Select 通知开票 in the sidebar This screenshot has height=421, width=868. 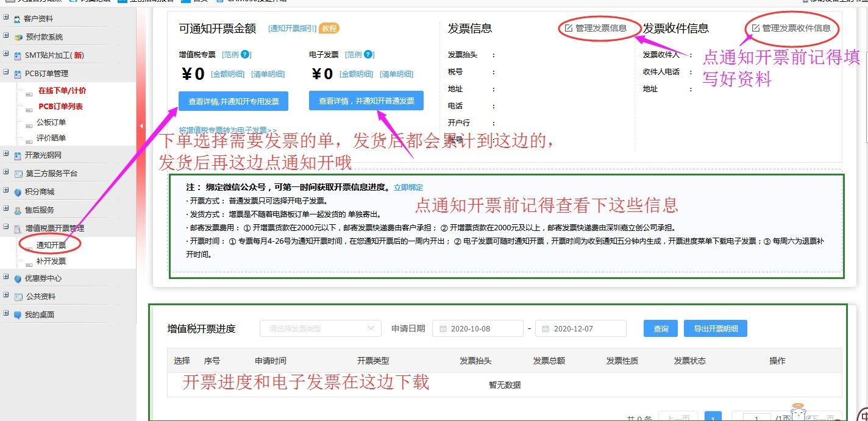(51, 245)
